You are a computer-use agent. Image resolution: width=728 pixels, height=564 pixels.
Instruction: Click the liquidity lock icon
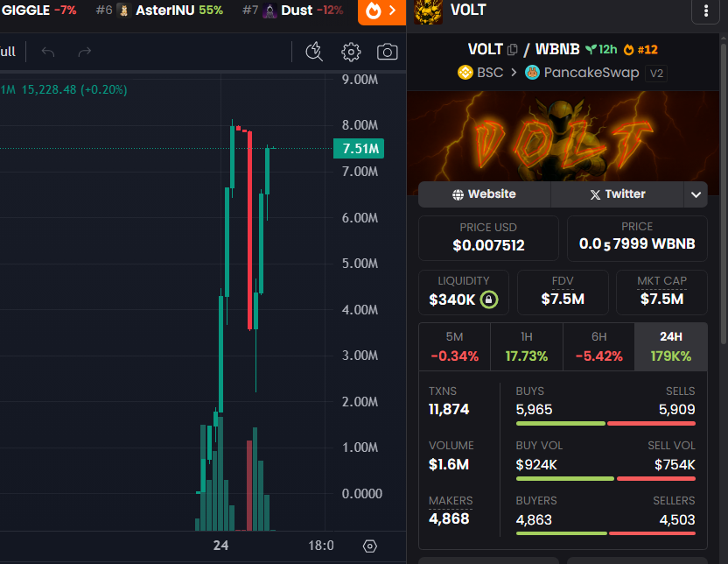click(489, 300)
